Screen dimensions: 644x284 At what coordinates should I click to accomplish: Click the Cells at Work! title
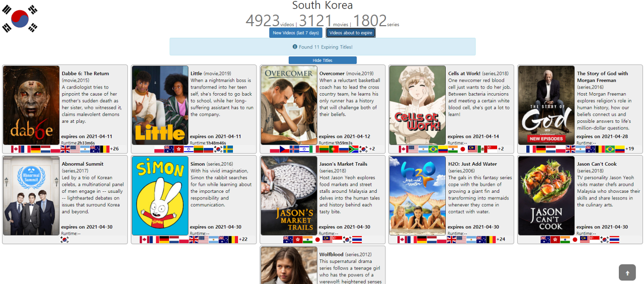click(x=464, y=74)
